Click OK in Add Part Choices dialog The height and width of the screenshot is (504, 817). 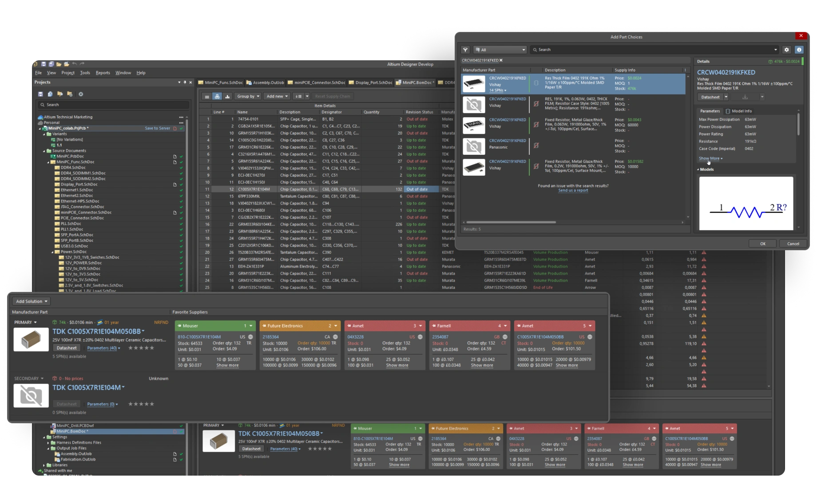762,244
